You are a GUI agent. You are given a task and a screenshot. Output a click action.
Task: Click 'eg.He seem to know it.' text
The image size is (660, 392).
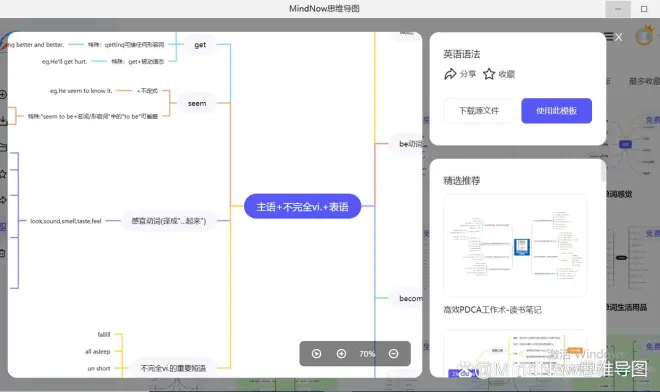click(x=81, y=91)
